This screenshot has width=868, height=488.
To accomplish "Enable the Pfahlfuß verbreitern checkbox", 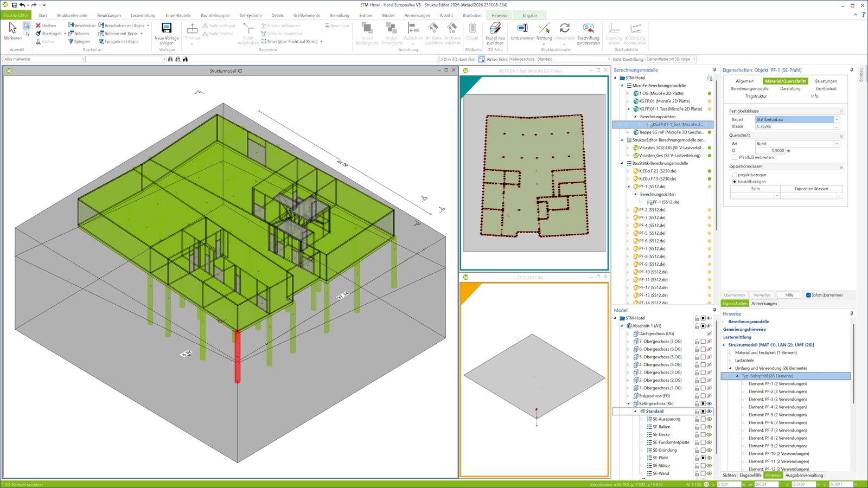I will pos(735,158).
